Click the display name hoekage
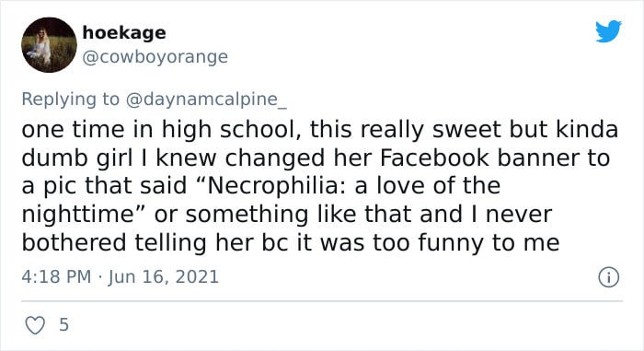644x351 pixels. [124, 32]
